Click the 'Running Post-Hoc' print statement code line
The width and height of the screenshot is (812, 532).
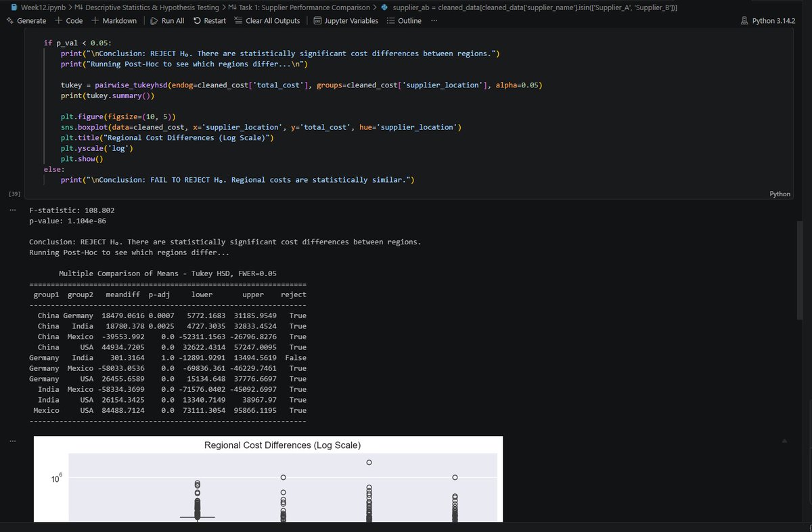184,64
